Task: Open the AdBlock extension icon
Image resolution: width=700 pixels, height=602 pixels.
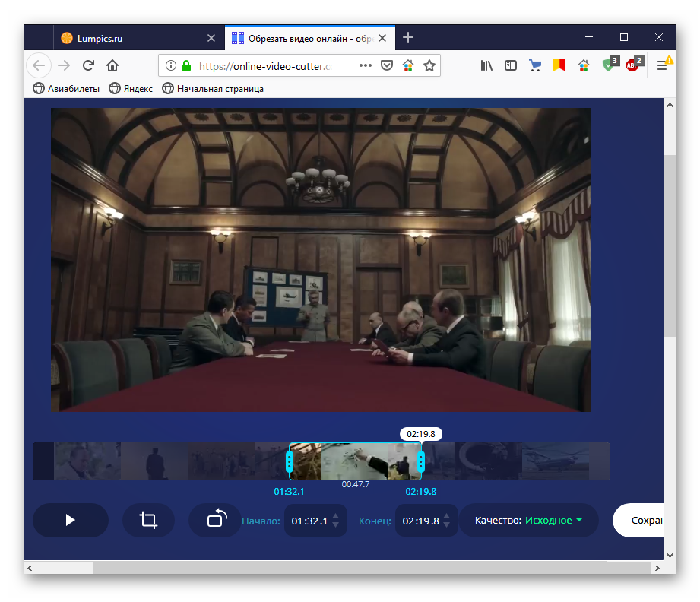Action: pos(632,65)
